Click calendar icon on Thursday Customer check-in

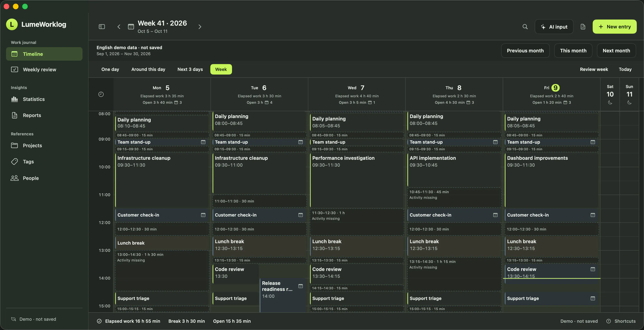495,215
